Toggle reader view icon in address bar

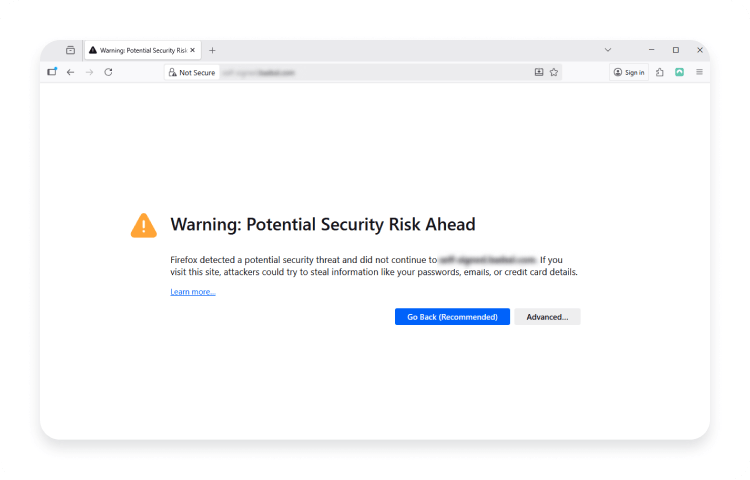pos(539,72)
